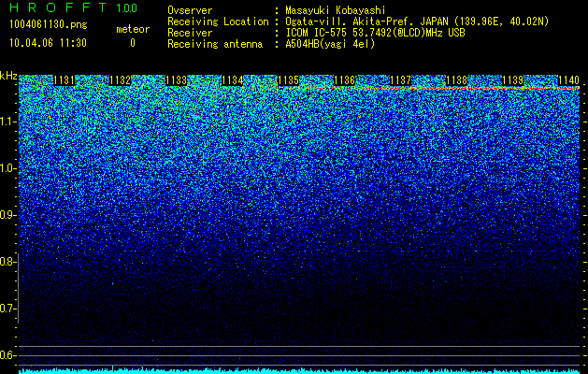588x374 pixels.
Task: Select the 1004061130.png file name
Action: click(x=48, y=24)
